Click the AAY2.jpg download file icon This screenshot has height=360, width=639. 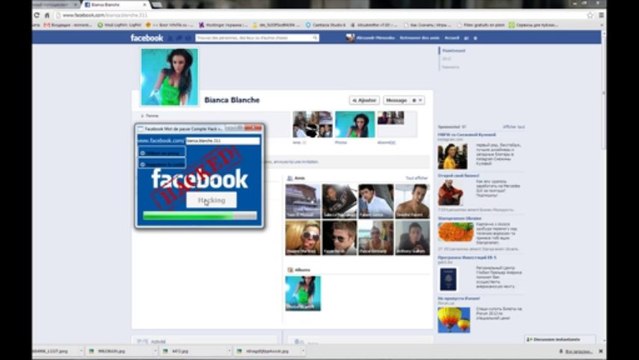click(x=165, y=351)
